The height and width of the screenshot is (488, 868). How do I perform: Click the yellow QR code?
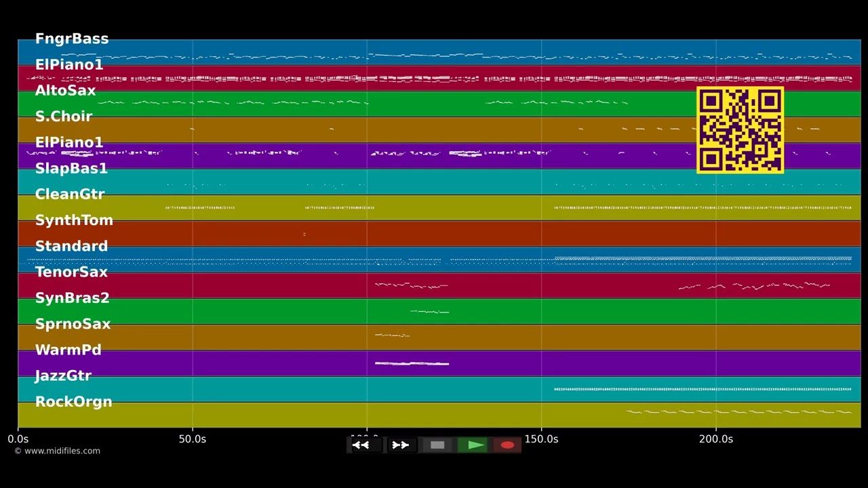click(x=740, y=130)
